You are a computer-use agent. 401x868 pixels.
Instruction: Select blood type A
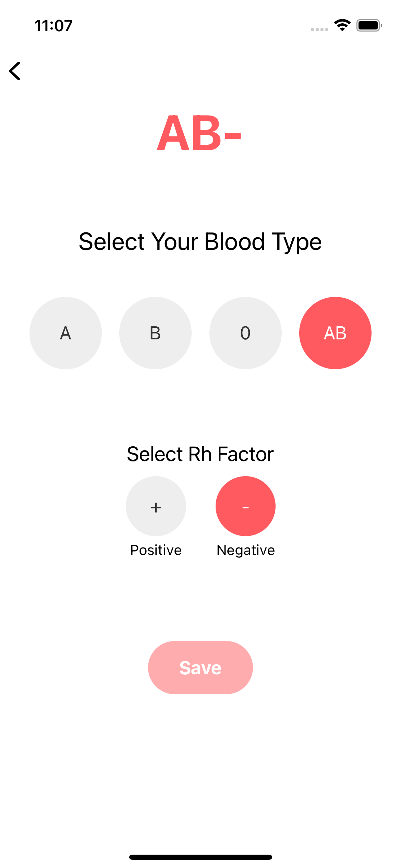(x=65, y=333)
